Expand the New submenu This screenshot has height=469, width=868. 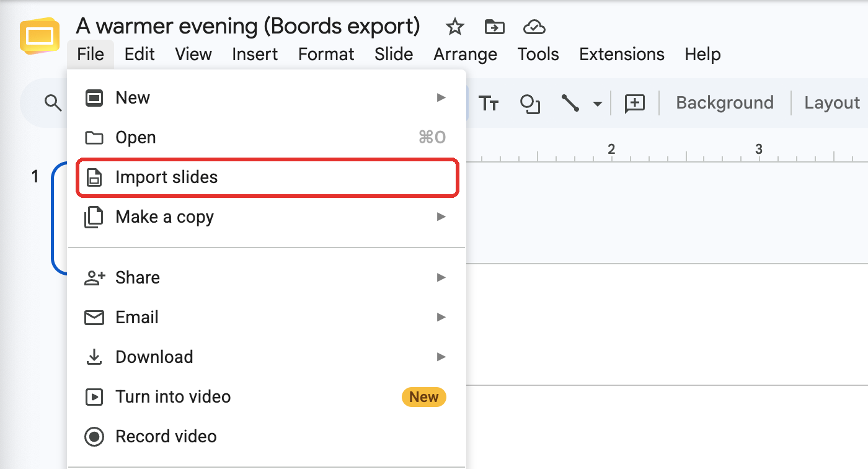(267, 98)
